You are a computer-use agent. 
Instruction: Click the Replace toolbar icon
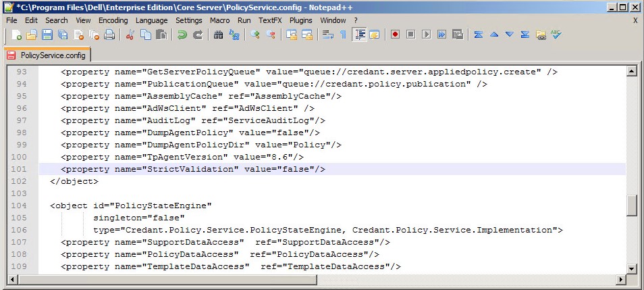click(x=234, y=35)
